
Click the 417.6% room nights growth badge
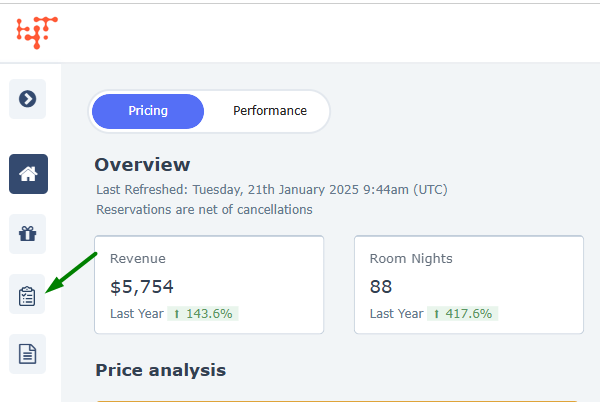462,313
